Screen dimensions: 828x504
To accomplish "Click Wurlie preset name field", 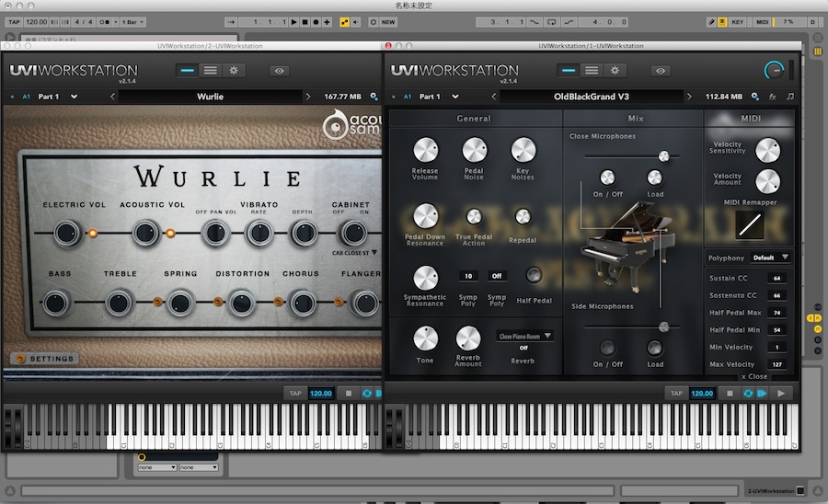I will click(210, 97).
